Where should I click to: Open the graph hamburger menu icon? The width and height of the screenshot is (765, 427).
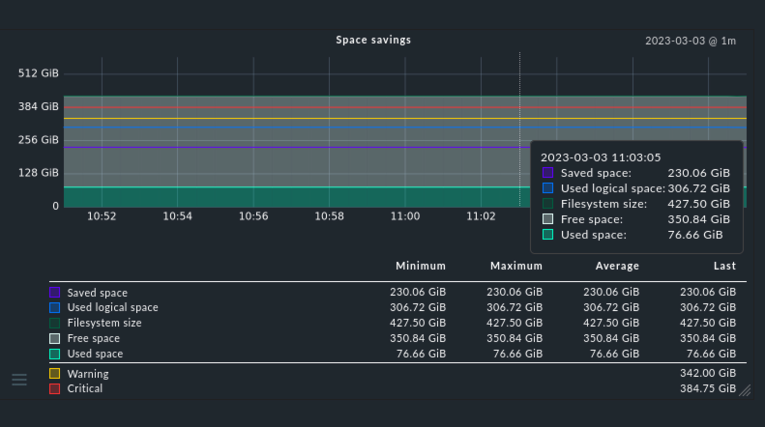[20, 379]
